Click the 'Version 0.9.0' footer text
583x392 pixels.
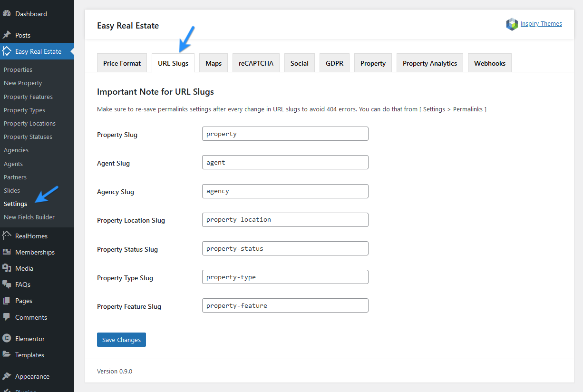(115, 371)
